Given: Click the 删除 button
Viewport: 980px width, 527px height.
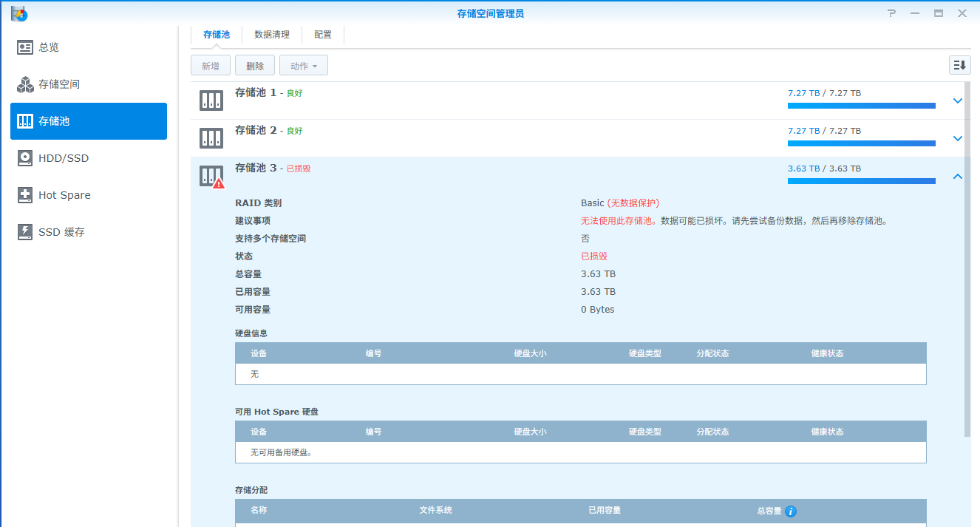Looking at the screenshot, I should point(255,66).
